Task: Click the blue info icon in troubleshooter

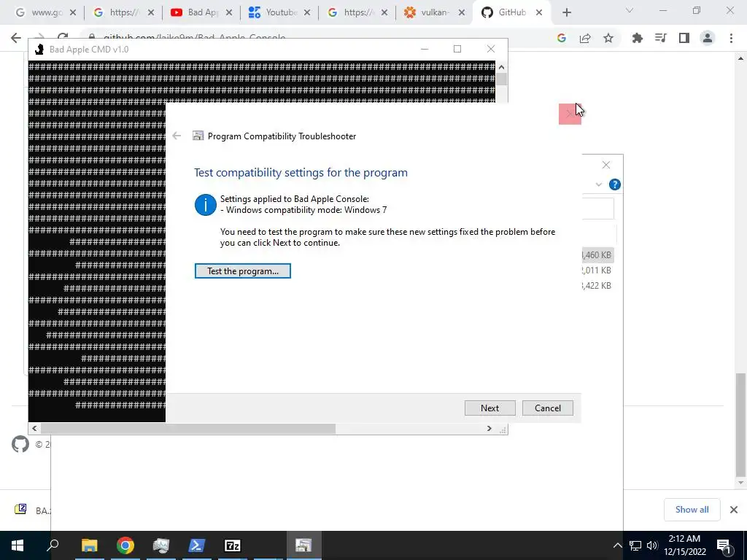Action: tap(205, 205)
